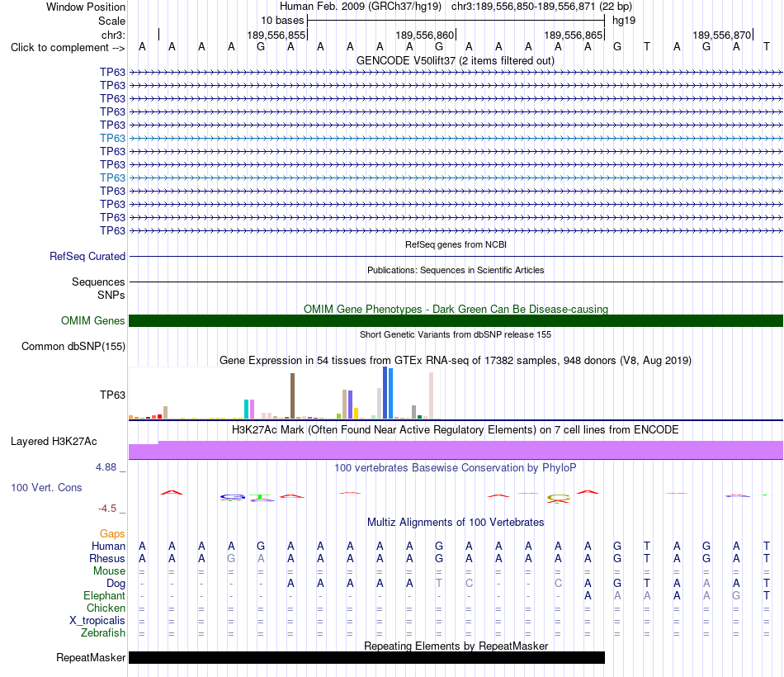Click the faded G in the Rhesus row

(231, 558)
